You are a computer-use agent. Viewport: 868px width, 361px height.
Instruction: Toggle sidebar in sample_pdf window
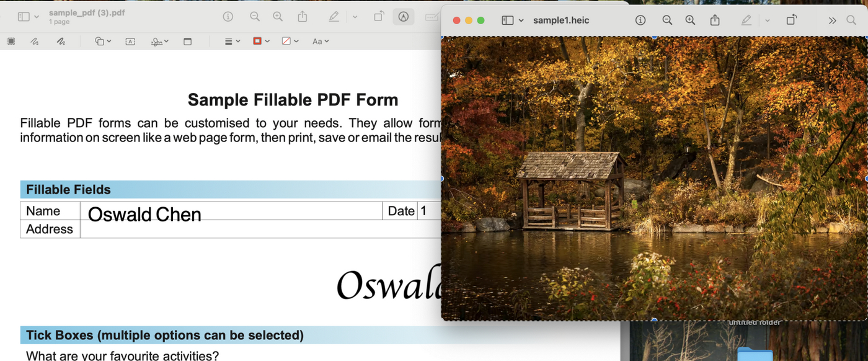point(24,17)
